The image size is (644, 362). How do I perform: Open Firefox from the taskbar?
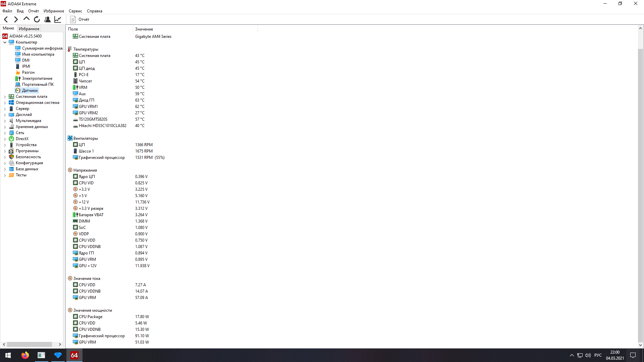tap(25, 355)
